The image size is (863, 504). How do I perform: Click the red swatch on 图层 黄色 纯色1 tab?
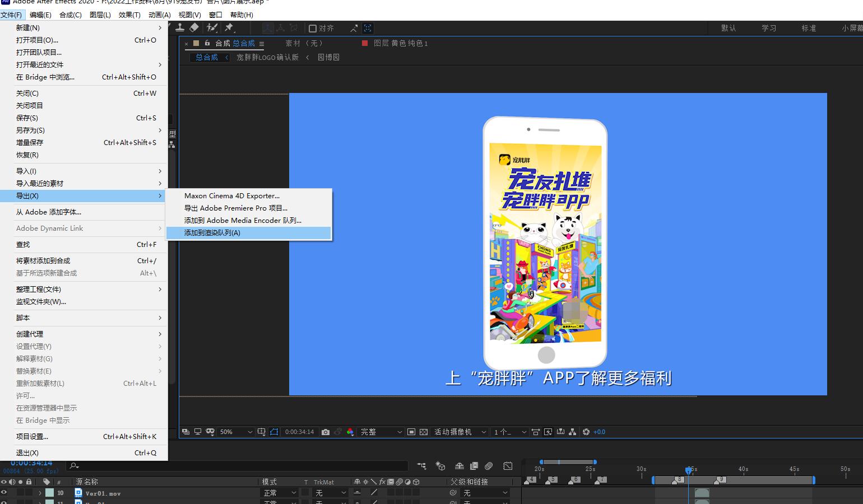click(365, 43)
